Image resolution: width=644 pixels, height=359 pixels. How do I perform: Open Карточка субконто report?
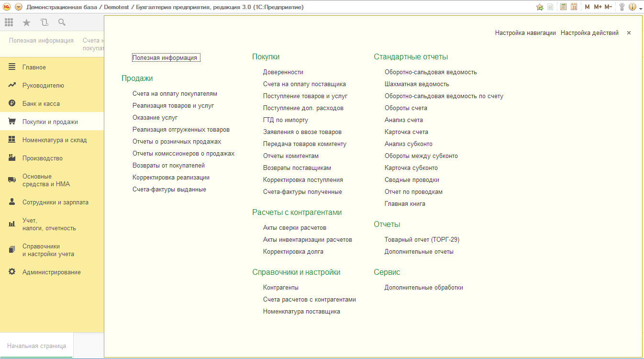411,168
